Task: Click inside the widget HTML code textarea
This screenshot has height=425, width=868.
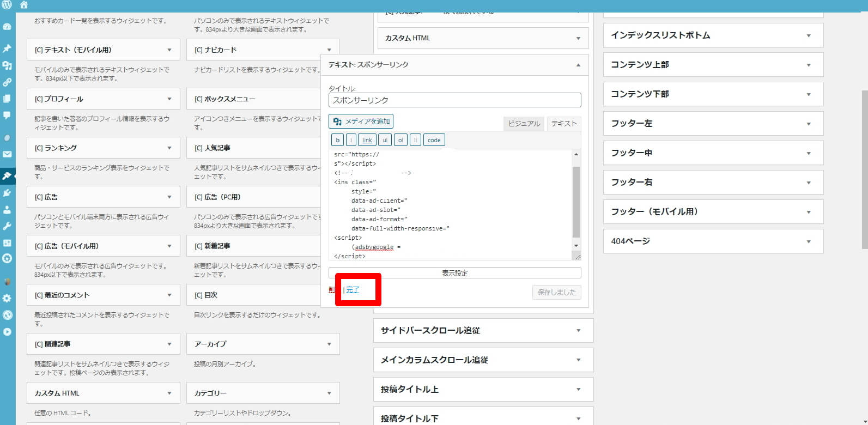Action: point(450,205)
